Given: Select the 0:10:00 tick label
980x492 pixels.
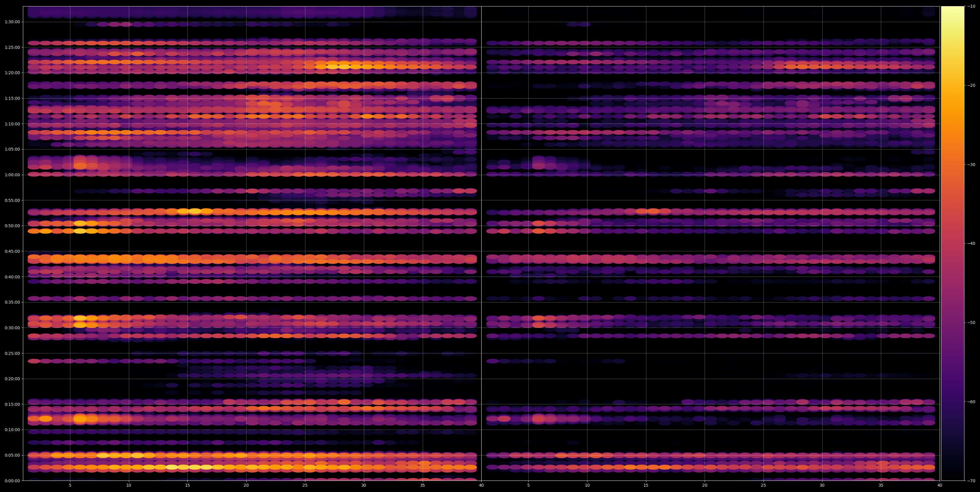Looking at the screenshot, I should tap(12, 430).
